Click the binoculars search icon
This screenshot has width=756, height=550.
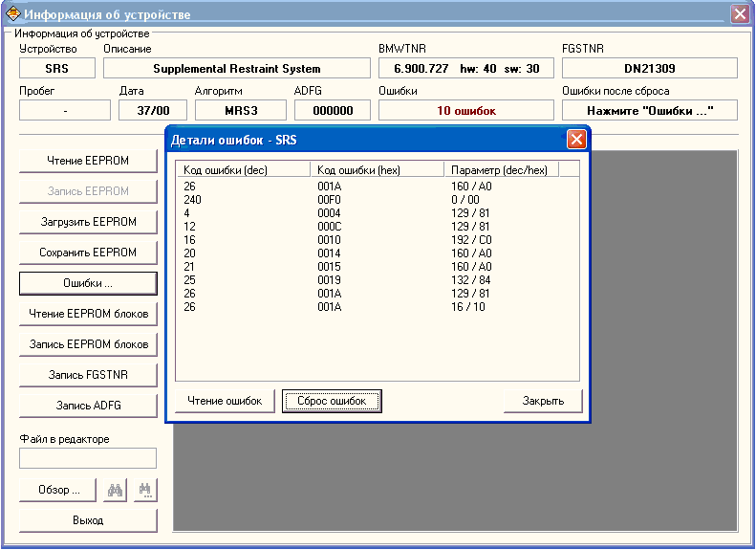[x=116, y=490]
